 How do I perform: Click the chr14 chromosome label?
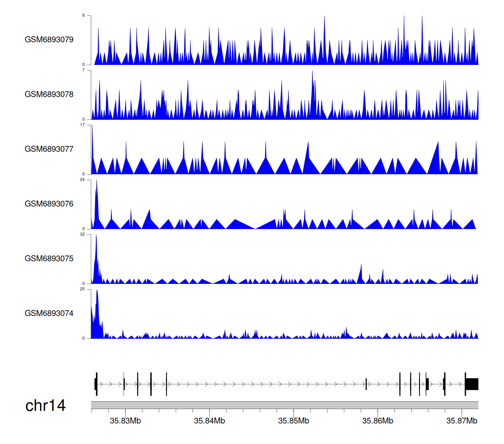(x=45, y=406)
